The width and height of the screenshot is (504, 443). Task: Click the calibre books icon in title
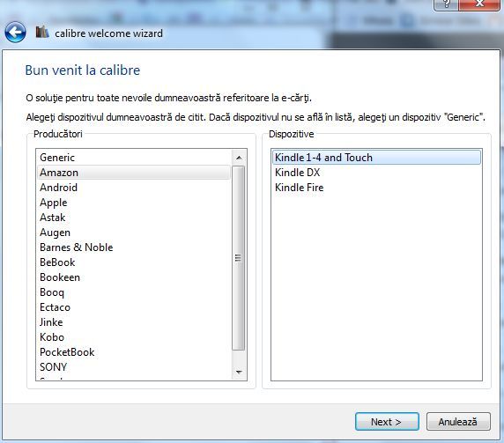[42, 32]
